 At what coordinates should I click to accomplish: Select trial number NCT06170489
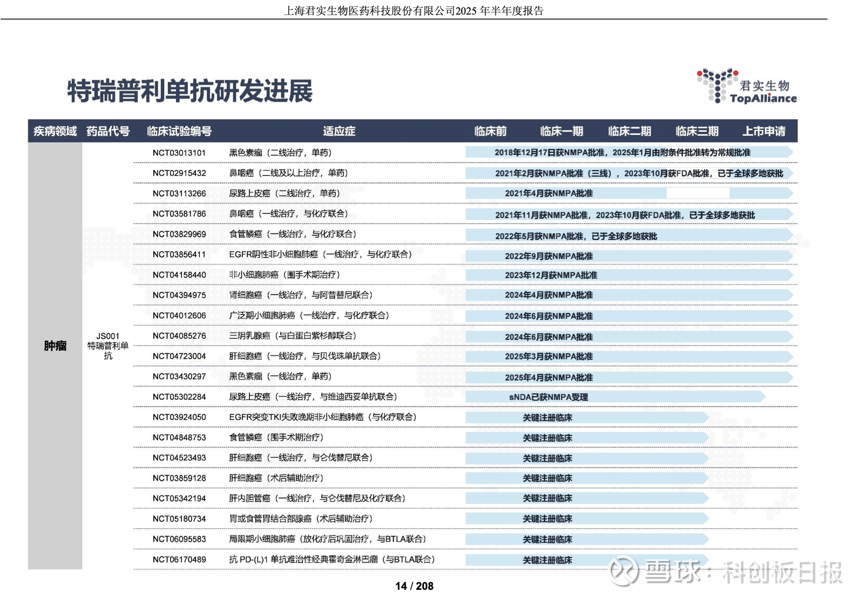click(179, 560)
